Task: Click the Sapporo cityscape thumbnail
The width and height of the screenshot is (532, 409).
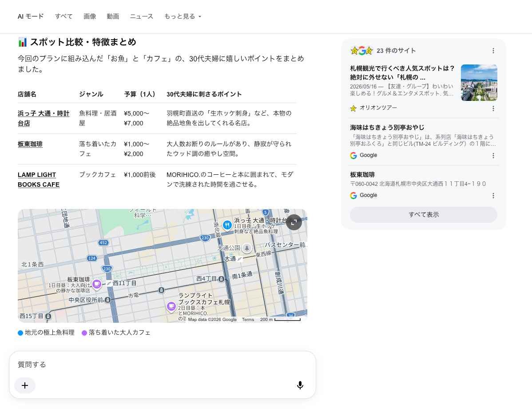Action: pos(479,83)
